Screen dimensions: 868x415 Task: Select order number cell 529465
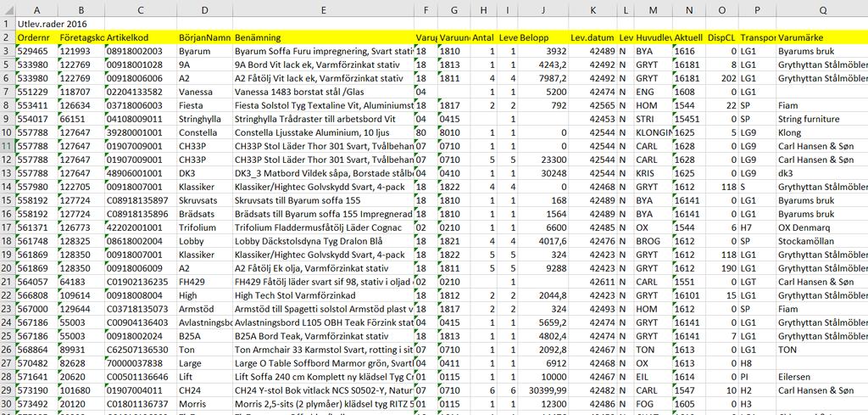(36, 52)
